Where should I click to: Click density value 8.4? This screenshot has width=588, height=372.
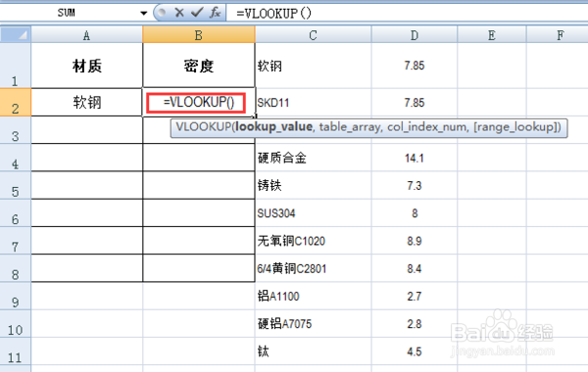(x=415, y=268)
